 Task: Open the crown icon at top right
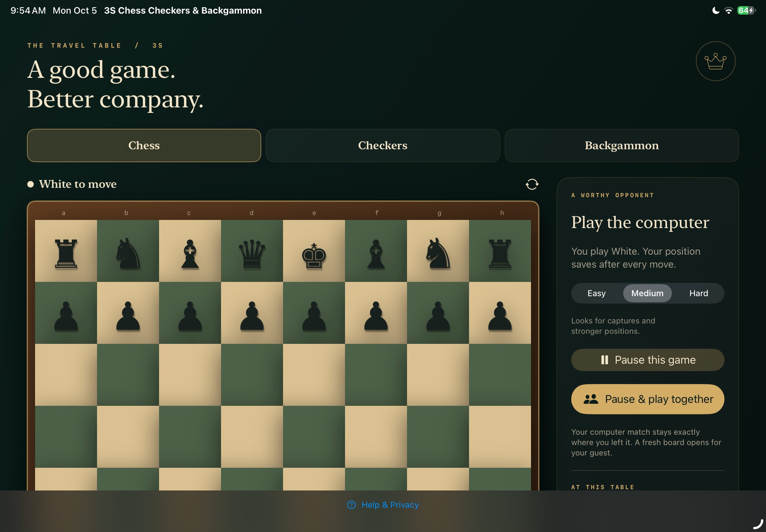click(x=715, y=61)
